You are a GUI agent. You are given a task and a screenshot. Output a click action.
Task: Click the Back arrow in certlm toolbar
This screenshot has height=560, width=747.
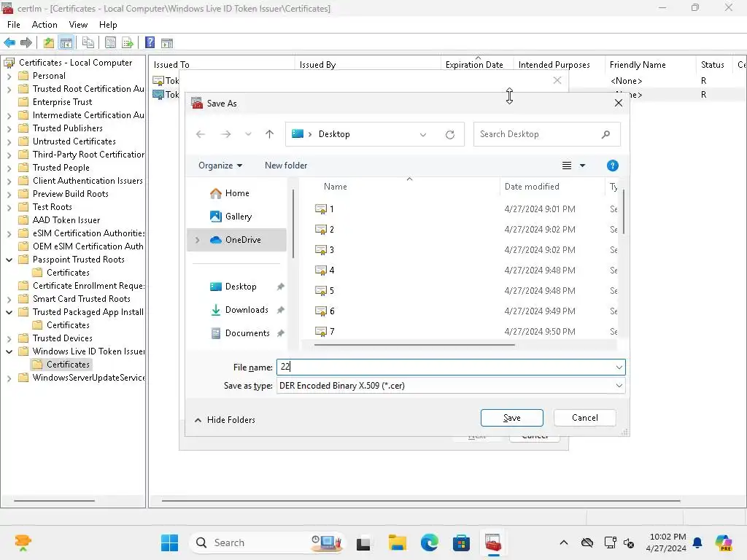[9, 43]
